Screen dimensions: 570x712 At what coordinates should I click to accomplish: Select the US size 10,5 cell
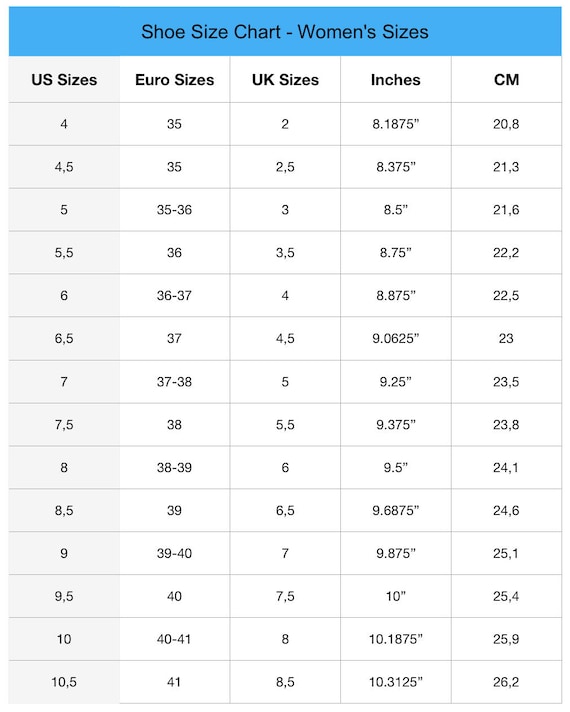(64, 682)
